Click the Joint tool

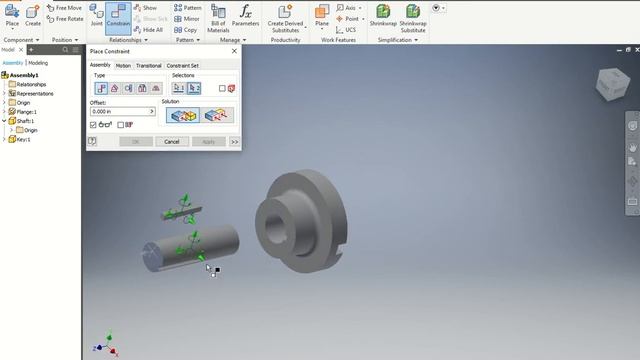click(x=96, y=16)
